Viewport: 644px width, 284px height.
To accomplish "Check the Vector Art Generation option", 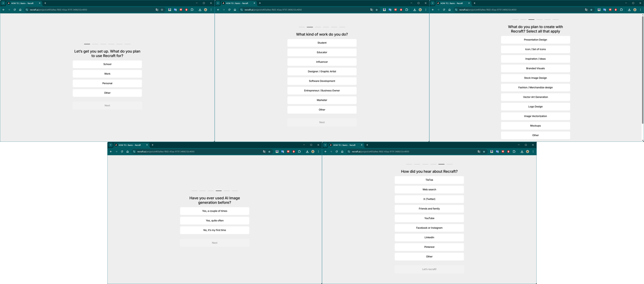I will click(536, 97).
